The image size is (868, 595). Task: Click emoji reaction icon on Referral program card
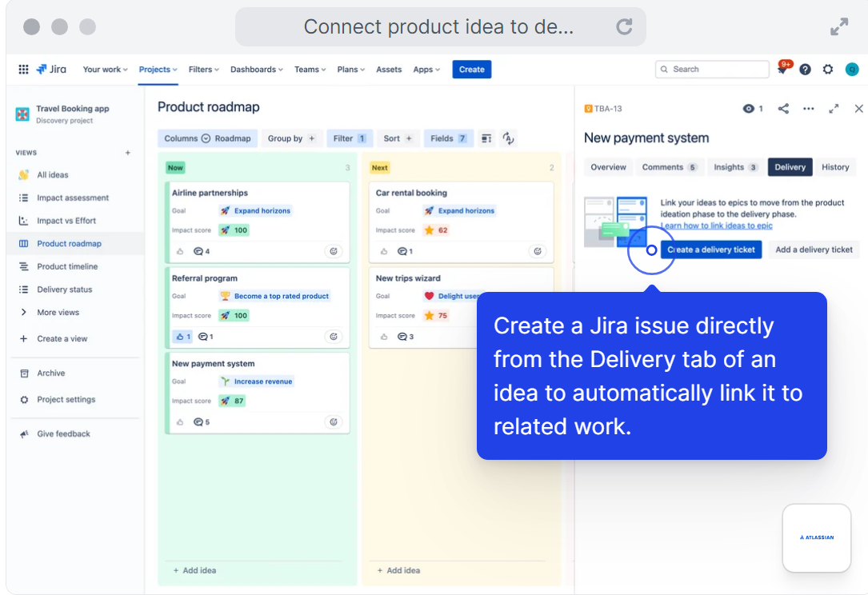pos(334,337)
